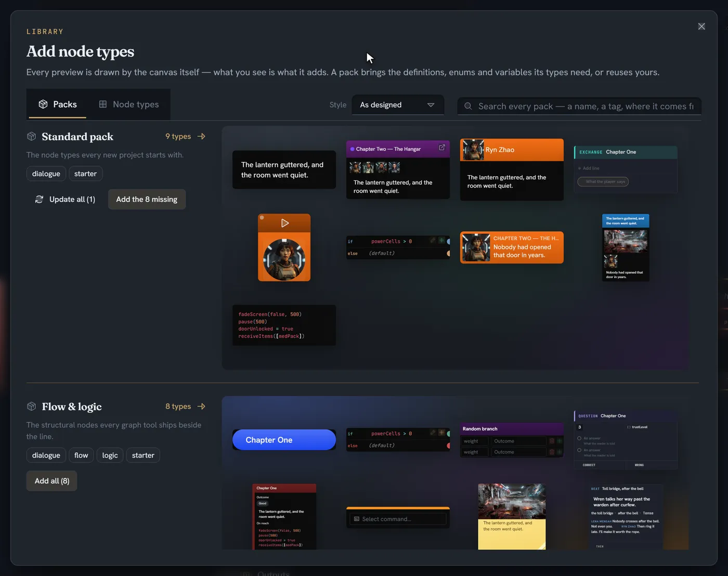Click the pencil icon in Flow & logic's powerCells condition
The height and width of the screenshot is (576, 728).
tap(433, 433)
